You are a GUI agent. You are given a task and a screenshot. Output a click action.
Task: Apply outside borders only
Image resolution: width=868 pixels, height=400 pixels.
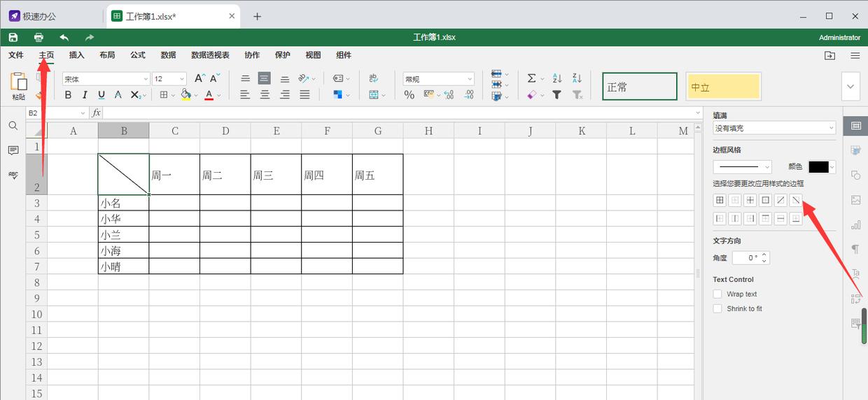765,200
